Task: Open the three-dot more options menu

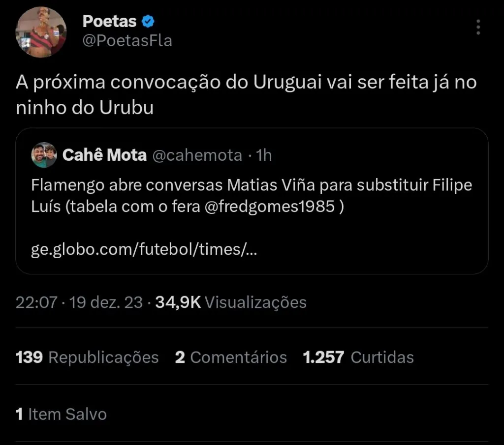Action: click(x=478, y=27)
